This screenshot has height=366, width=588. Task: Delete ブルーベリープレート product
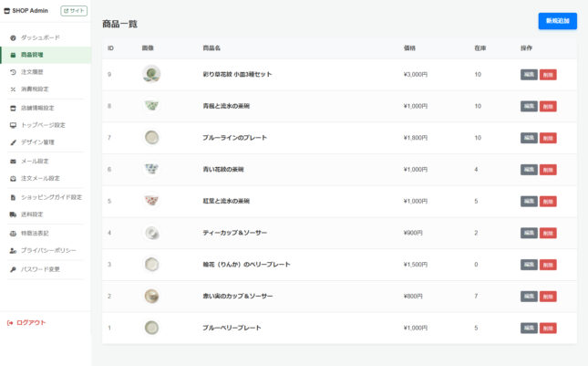[548, 328]
